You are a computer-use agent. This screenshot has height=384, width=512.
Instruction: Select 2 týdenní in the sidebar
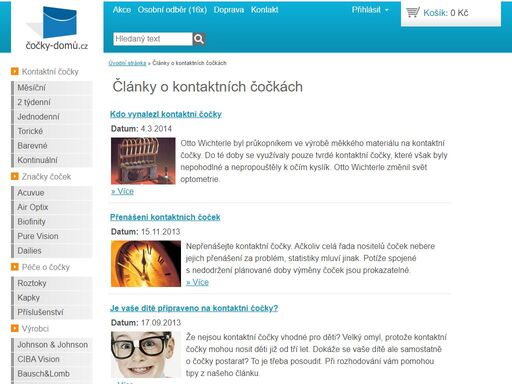(52, 102)
